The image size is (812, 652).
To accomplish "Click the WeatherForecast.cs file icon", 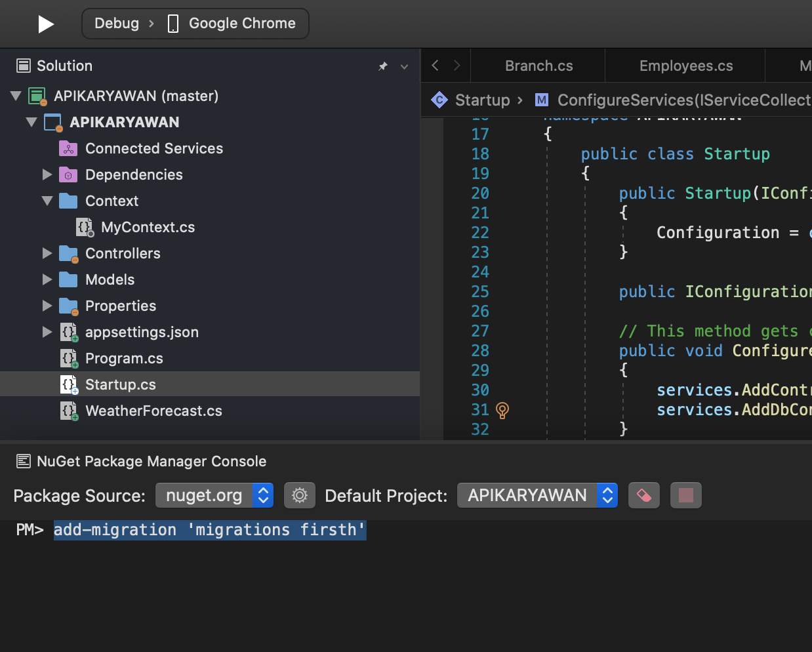I will (69, 411).
